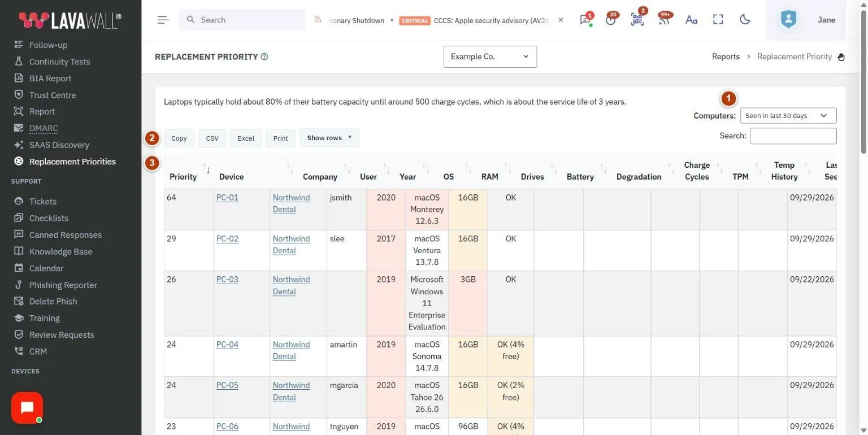Screen dimensions: 868x435
Task: Click the Continuity Tests flask icon
Action: 19,62
